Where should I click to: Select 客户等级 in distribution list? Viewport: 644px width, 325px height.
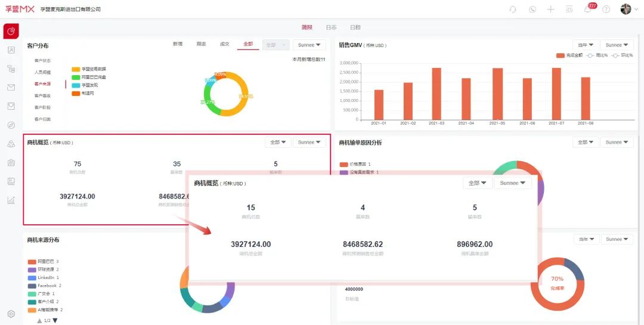pyautogui.click(x=43, y=96)
